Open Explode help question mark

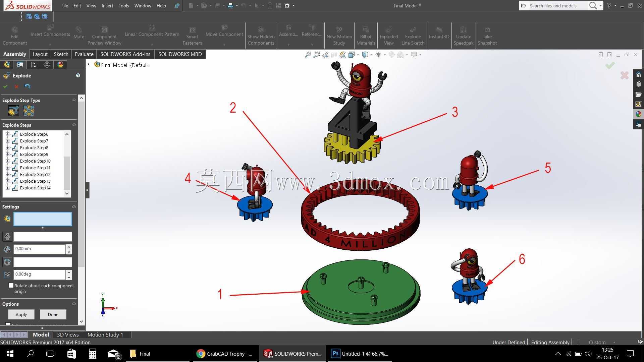[x=78, y=76]
